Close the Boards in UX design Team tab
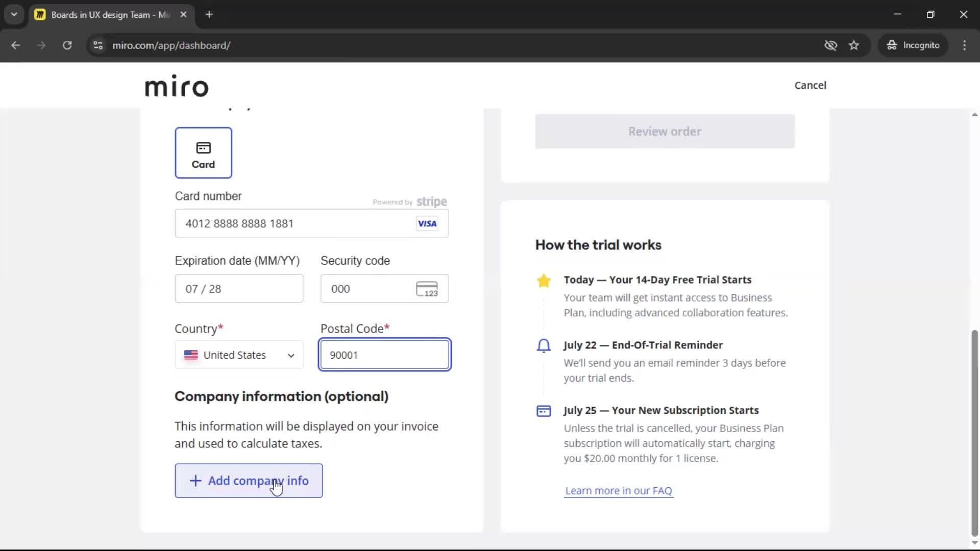Image resolution: width=980 pixels, height=551 pixels. click(183, 14)
